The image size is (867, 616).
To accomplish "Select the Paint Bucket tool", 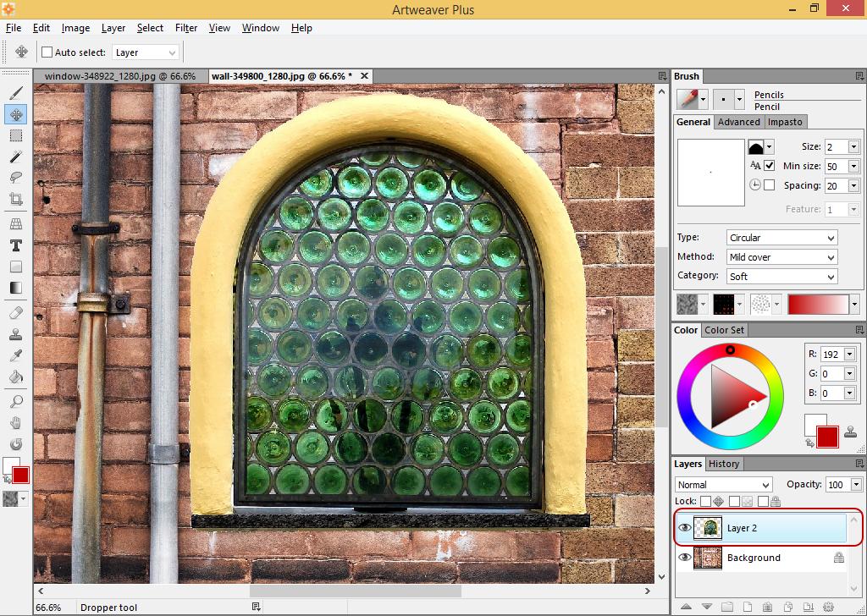I will point(15,377).
